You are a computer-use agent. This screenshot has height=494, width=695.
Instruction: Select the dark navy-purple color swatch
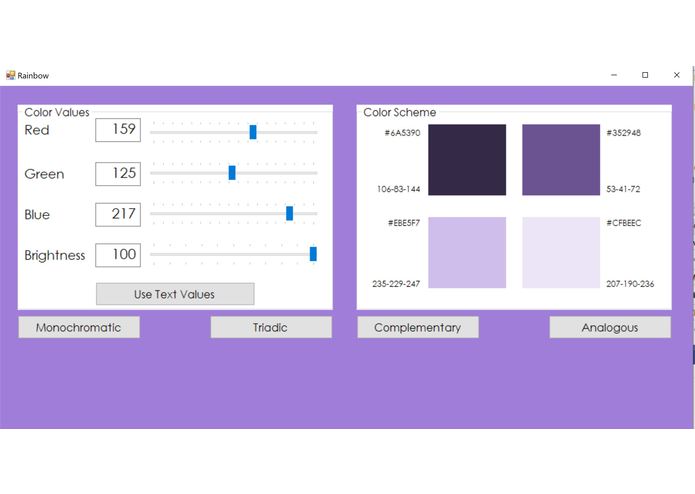tap(467, 160)
